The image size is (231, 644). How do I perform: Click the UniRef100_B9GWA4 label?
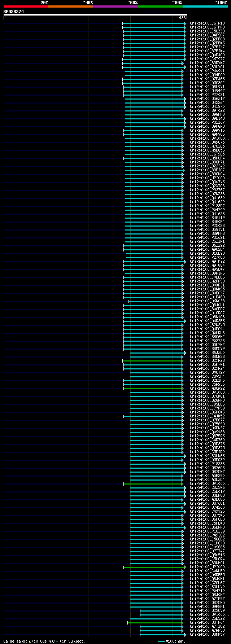click(207, 174)
